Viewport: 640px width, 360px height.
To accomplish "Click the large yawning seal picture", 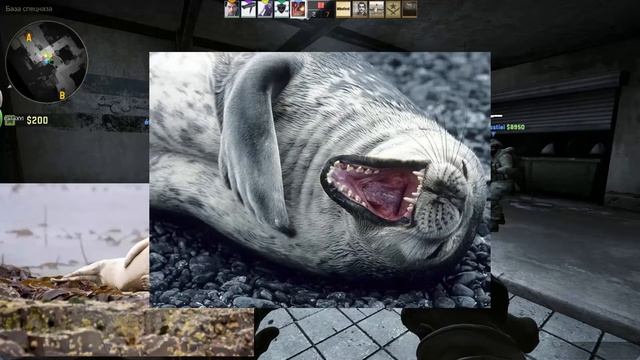I will coord(320,180).
